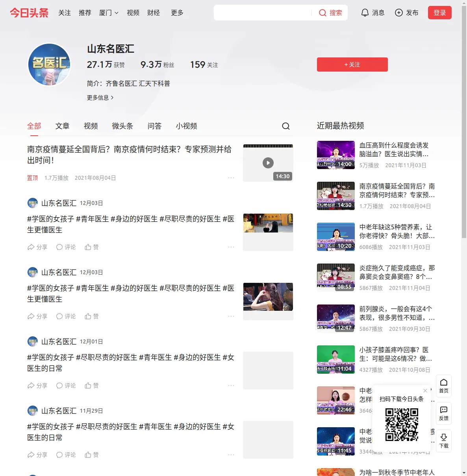Viewport: 467px width, 476px height.
Task: Click share icon on first 12月03日 post
Action: click(x=31, y=247)
